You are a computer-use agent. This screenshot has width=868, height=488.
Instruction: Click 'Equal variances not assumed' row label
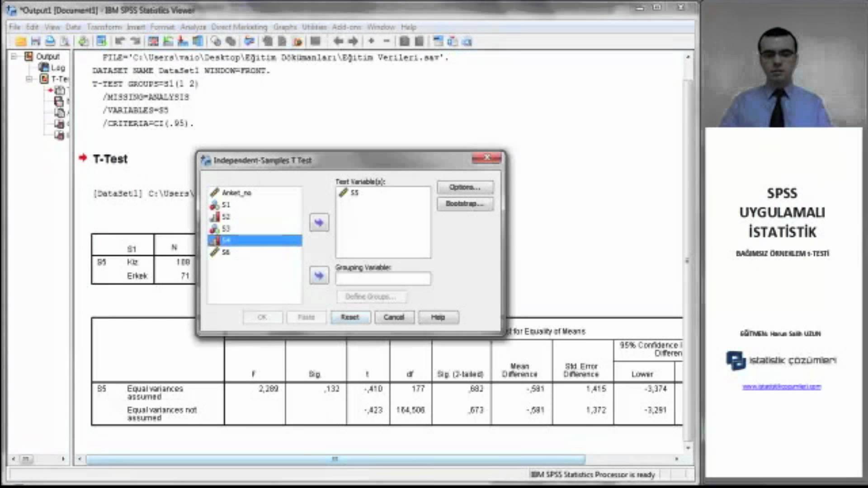coord(162,414)
